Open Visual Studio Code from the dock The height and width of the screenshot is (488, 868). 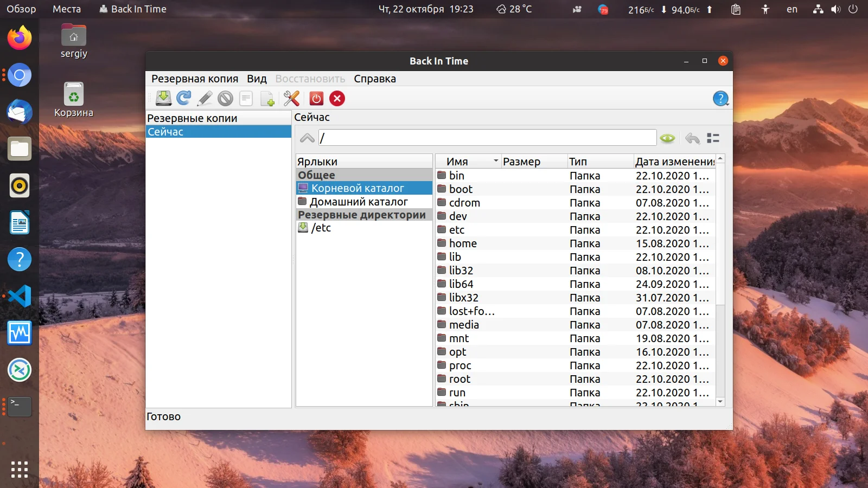[x=20, y=296]
